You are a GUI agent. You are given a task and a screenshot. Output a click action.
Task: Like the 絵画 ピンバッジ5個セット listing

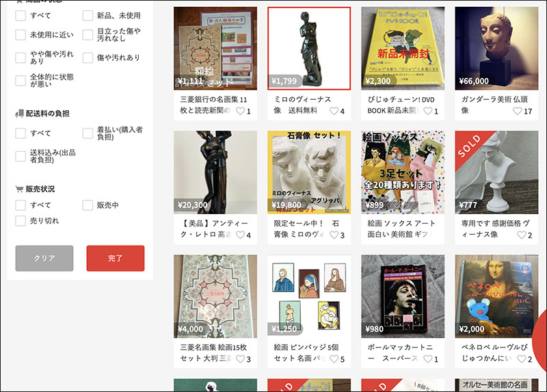(334, 359)
